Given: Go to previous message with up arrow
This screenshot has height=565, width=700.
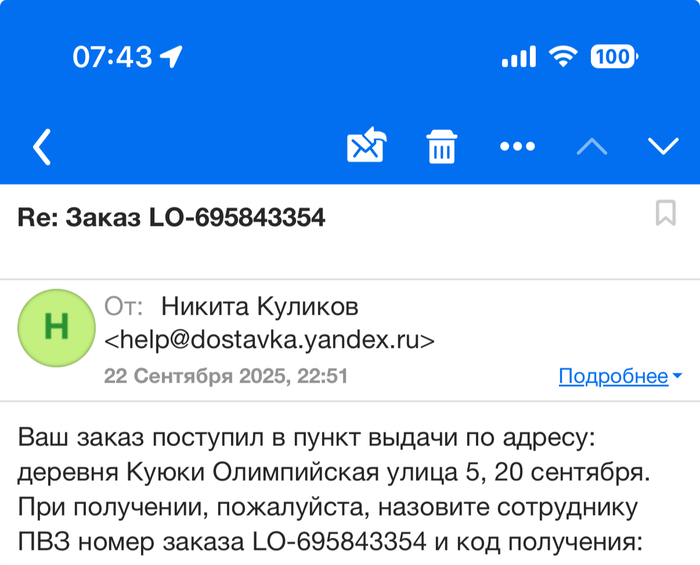Looking at the screenshot, I should click(592, 147).
